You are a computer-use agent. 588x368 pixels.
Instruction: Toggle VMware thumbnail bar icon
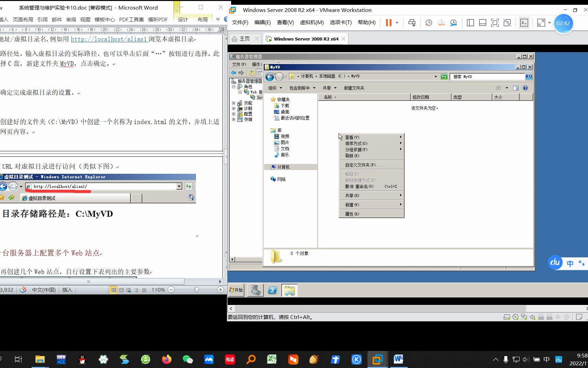pos(483,22)
